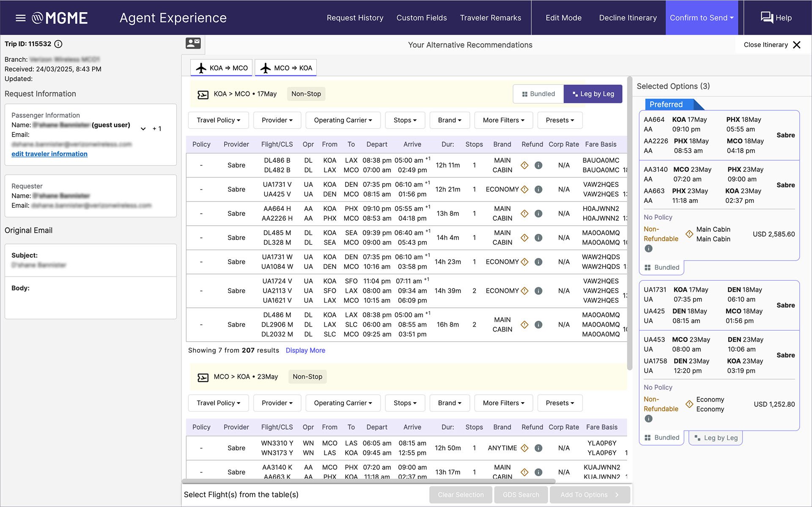Click refund warning icon in WN3310 Y row
This screenshot has width=812, height=507.
click(524, 448)
